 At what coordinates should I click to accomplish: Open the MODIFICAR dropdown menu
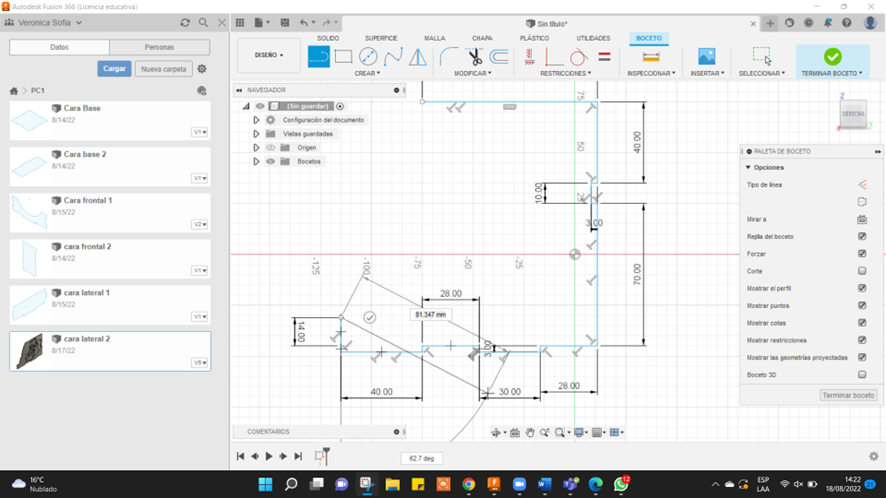point(473,73)
